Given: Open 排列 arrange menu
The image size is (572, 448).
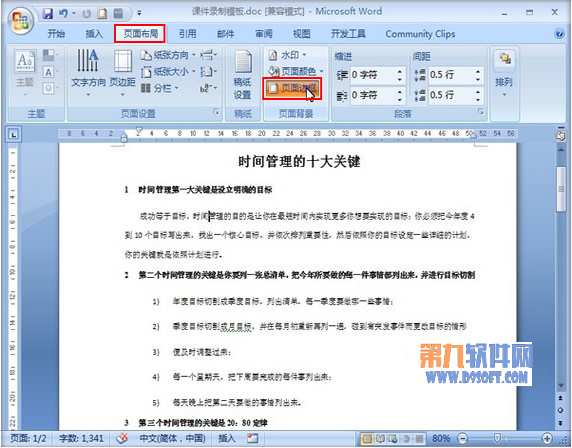Looking at the screenshot, I should click(x=504, y=73).
